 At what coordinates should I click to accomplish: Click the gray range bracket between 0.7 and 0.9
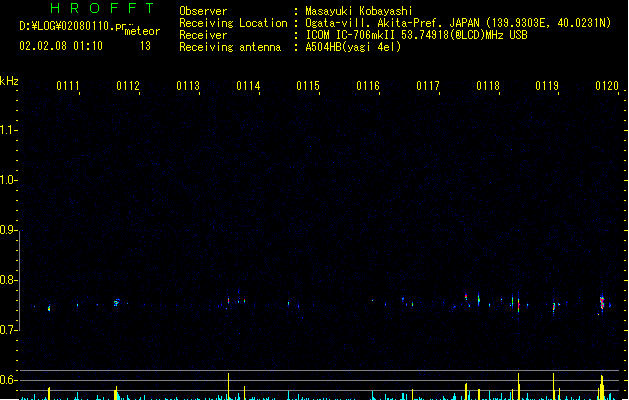(x=19, y=280)
